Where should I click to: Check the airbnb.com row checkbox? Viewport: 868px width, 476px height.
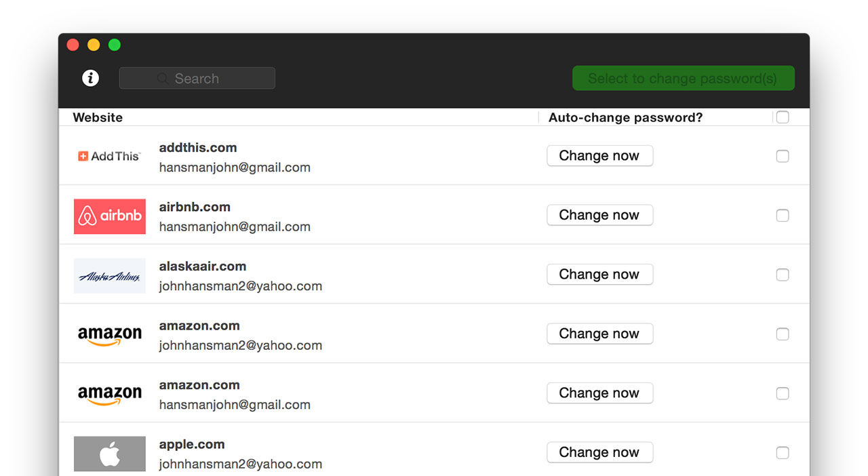783,216
